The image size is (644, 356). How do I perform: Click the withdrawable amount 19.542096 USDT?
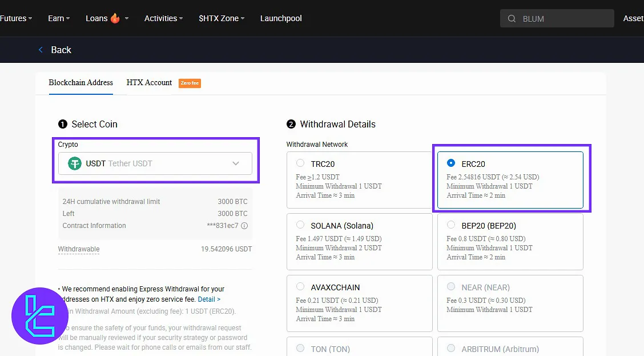(226, 249)
